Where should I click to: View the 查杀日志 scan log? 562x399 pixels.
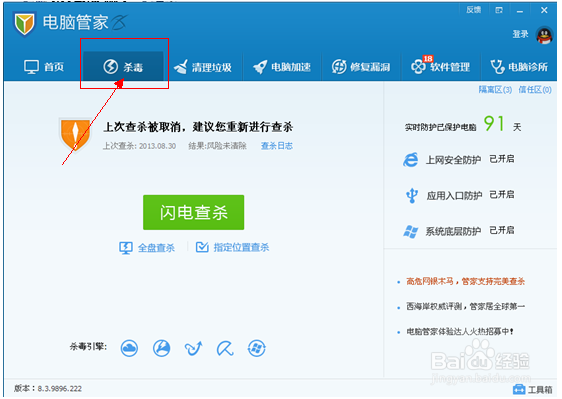[277, 146]
